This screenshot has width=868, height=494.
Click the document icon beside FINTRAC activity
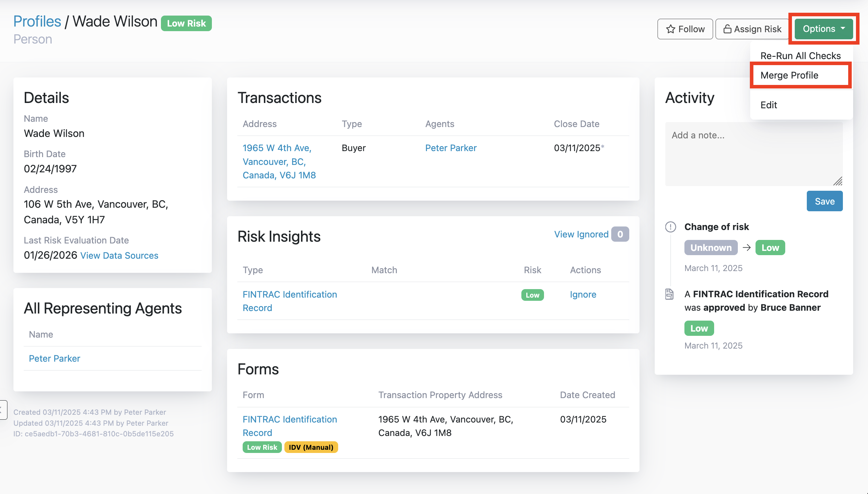coord(669,294)
